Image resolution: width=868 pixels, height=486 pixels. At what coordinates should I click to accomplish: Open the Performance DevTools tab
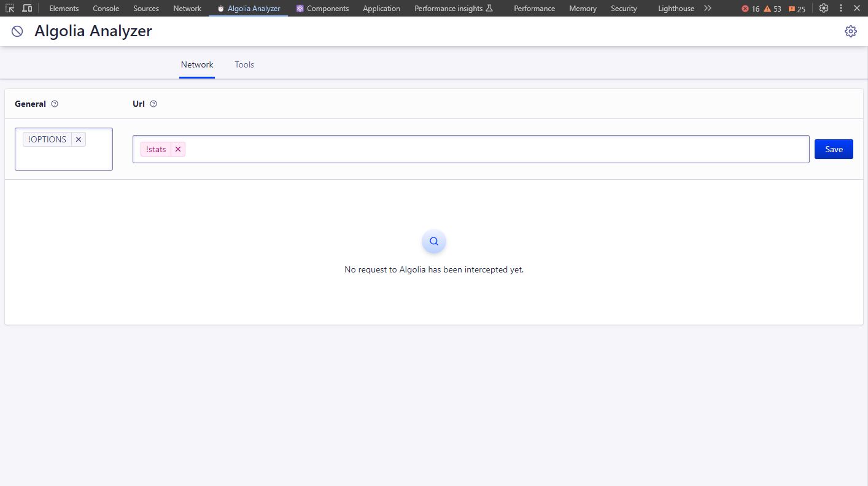click(534, 9)
